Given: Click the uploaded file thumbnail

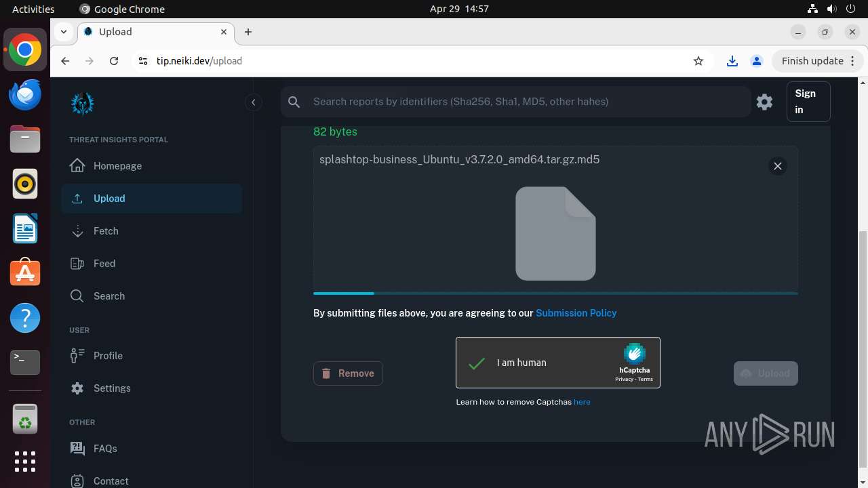Looking at the screenshot, I should click(555, 233).
